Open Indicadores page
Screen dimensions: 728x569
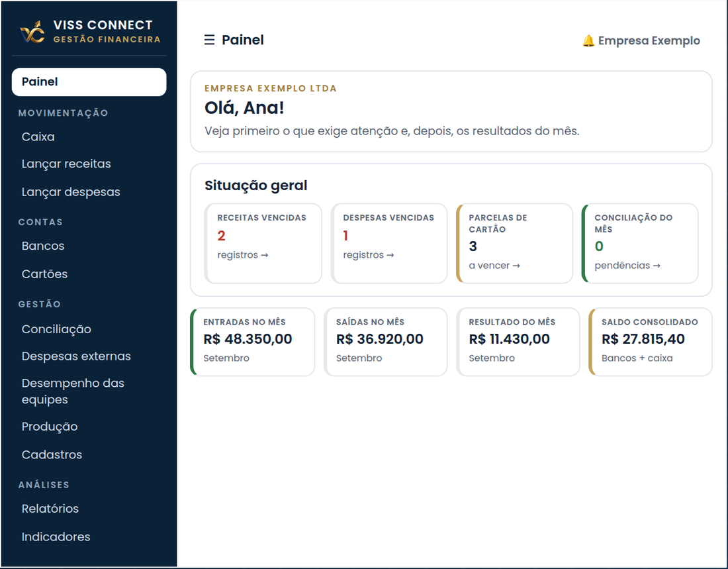point(56,537)
